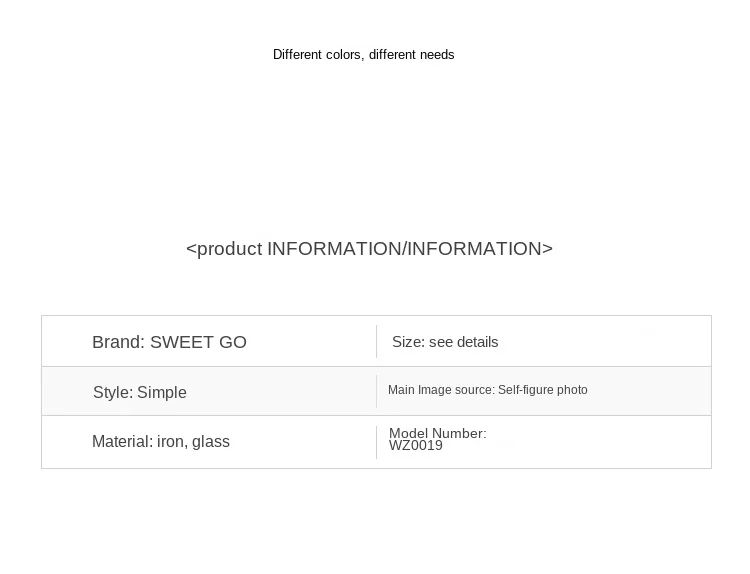The height and width of the screenshot is (574, 750).
Task: Click 'see details' in the Size cell
Action: [x=463, y=342]
